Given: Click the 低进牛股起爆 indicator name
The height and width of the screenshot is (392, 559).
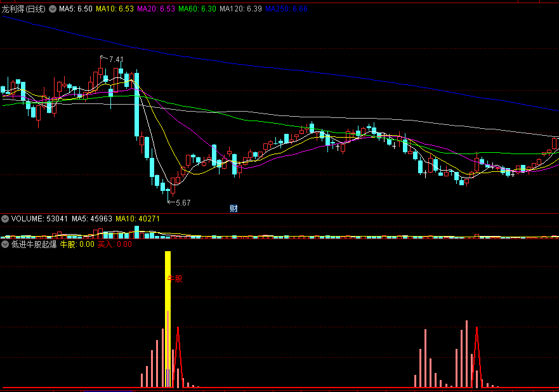Looking at the screenshot, I should (34, 244).
